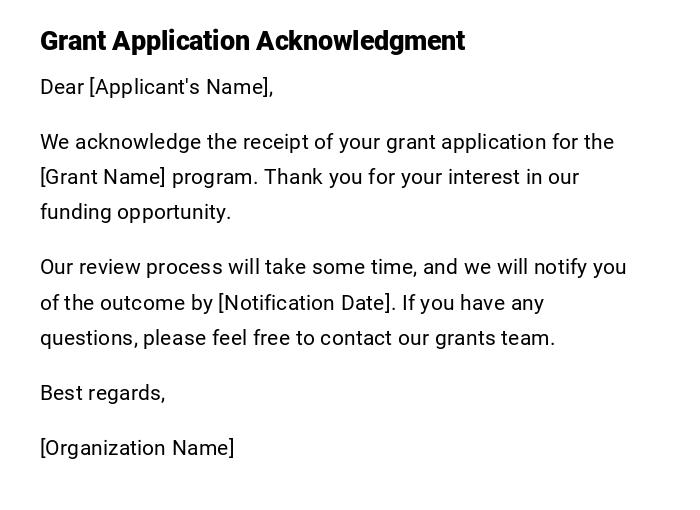
Task: Click the word questions in second paragraph
Action: (88, 338)
